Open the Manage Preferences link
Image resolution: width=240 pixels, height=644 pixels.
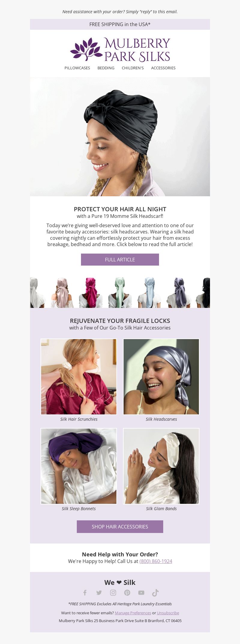click(x=133, y=613)
